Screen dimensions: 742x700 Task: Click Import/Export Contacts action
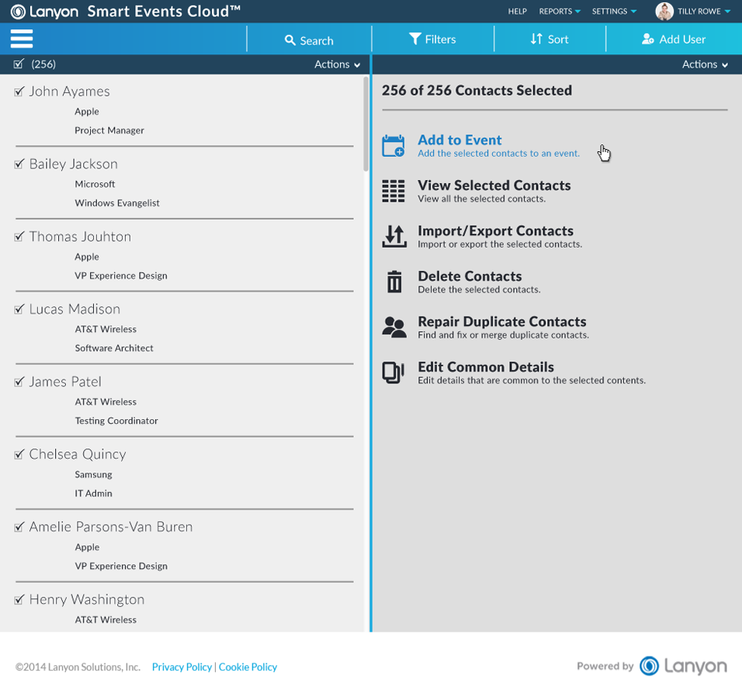[482, 237]
